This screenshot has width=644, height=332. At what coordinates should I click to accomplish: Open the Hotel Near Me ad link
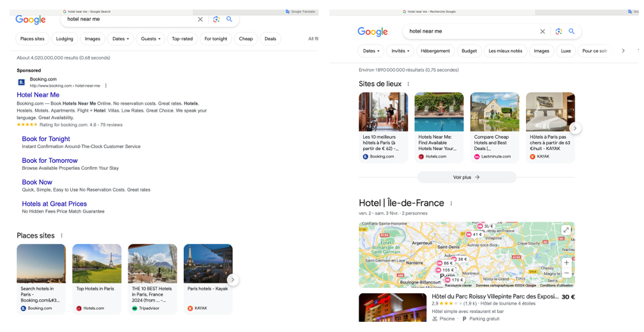[x=38, y=95]
